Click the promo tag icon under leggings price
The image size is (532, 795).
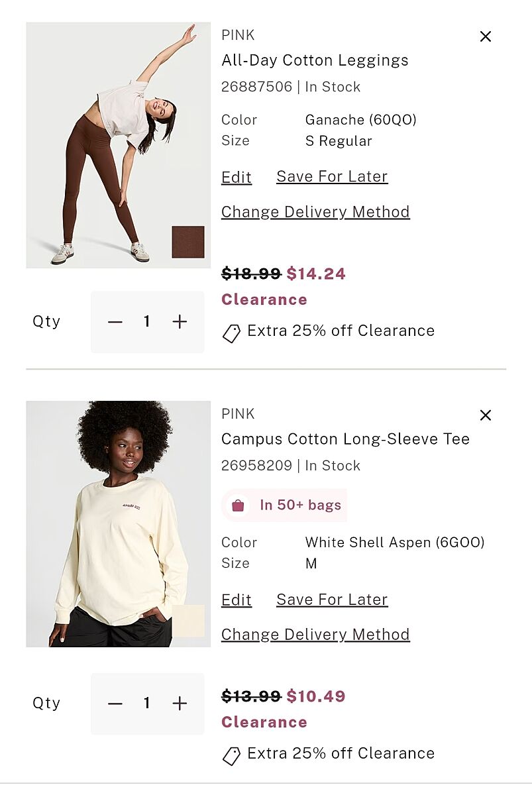(231, 333)
